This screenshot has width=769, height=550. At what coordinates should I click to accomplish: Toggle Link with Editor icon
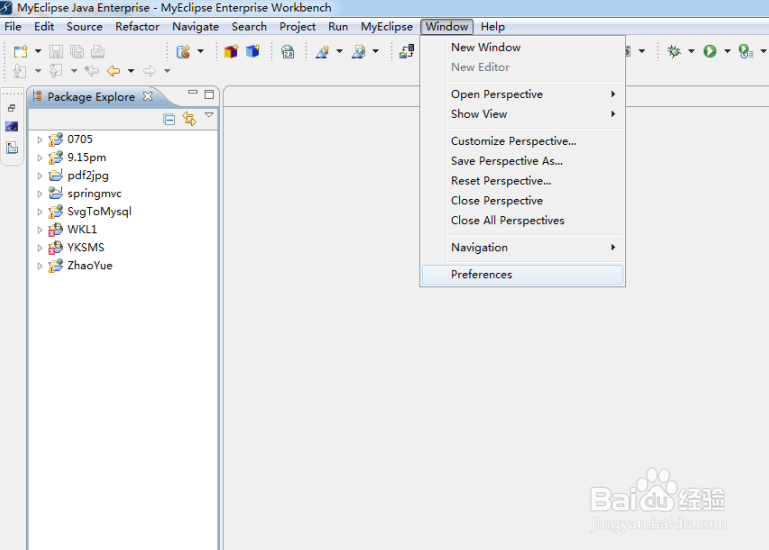[x=189, y=119]
